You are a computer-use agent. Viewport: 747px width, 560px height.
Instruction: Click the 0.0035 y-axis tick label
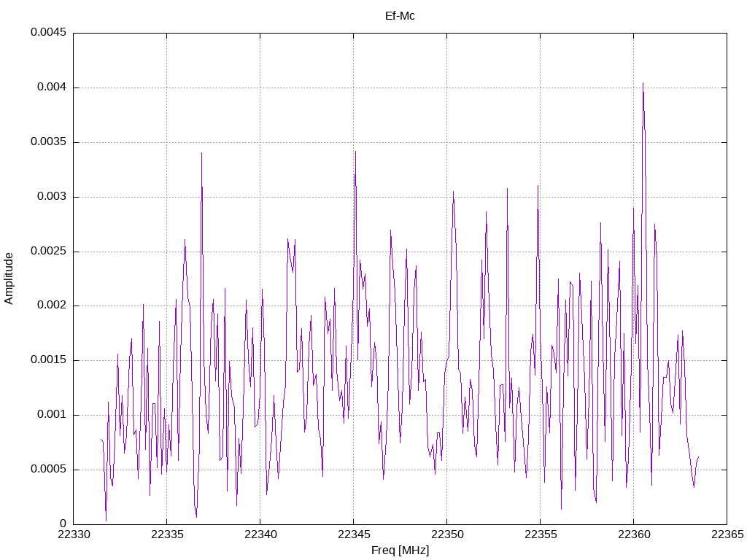pos(49,142)
